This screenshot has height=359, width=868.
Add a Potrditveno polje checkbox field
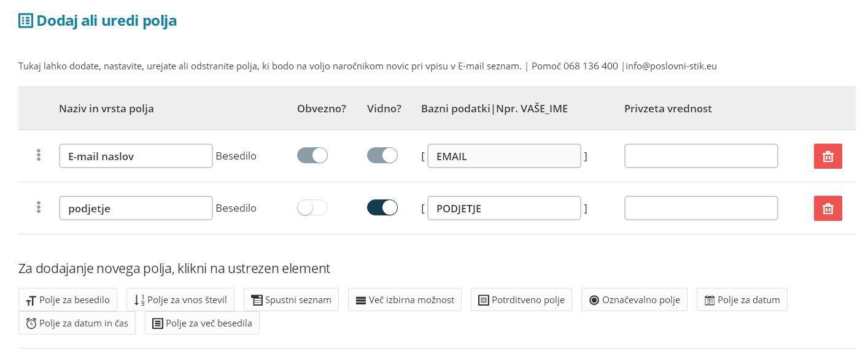click(x=521, y=299)
